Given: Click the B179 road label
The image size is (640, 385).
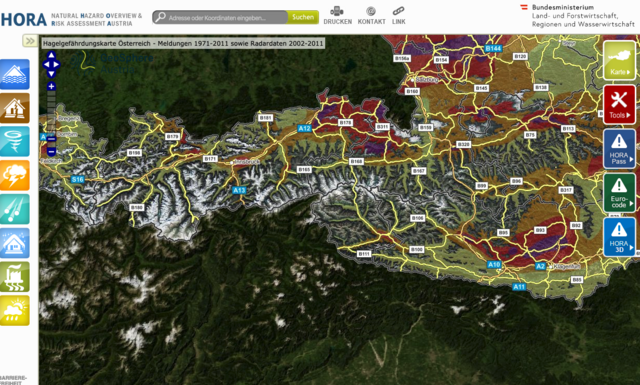Looking at the screenshot, I should (173, 136).
